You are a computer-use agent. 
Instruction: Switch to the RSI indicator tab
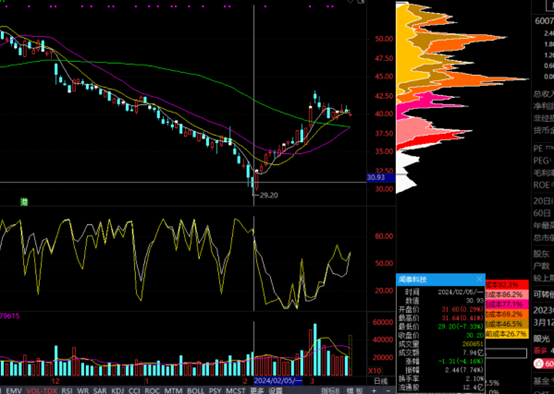(67, 390)
